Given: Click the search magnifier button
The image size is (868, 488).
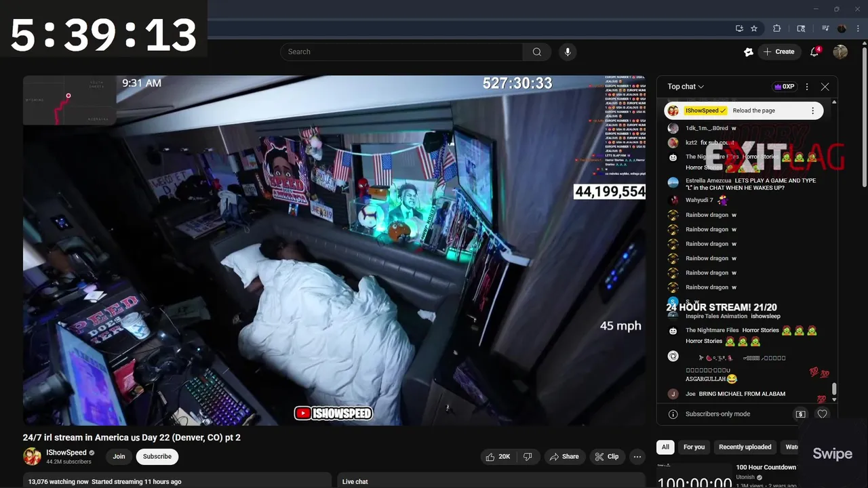Looking at the screenshot, I should pos(536,52).
